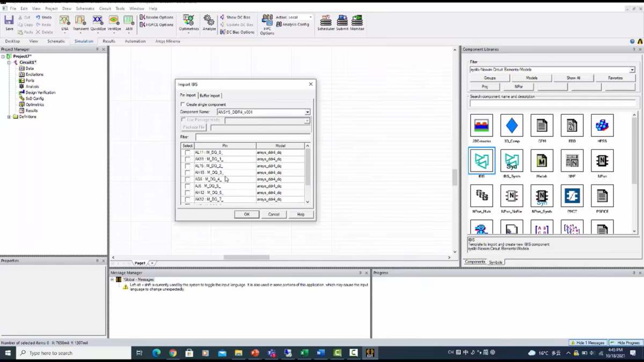
Task: Collapse the Circuit1 tree node
Action: (9, 62)
